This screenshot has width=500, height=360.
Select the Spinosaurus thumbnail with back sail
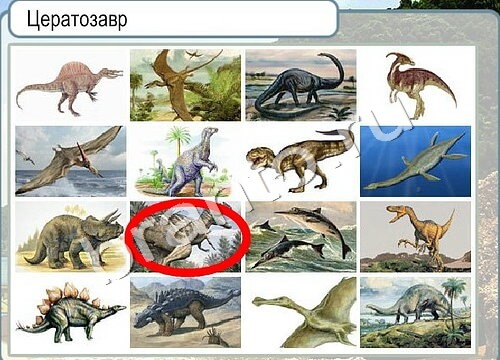(x=70, y=85)
